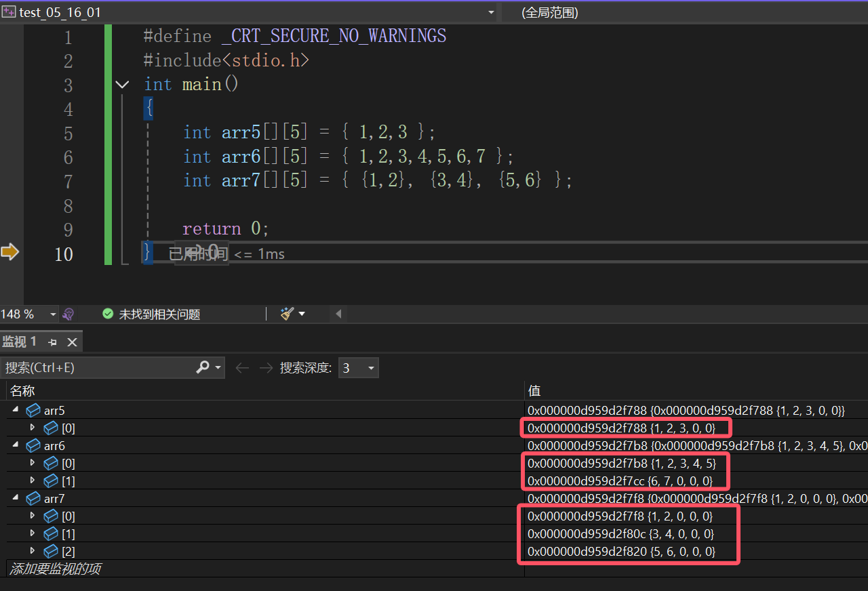868x591 pixels.
Task: Expand the [0] element under arr7
Action: coord(33,516)
